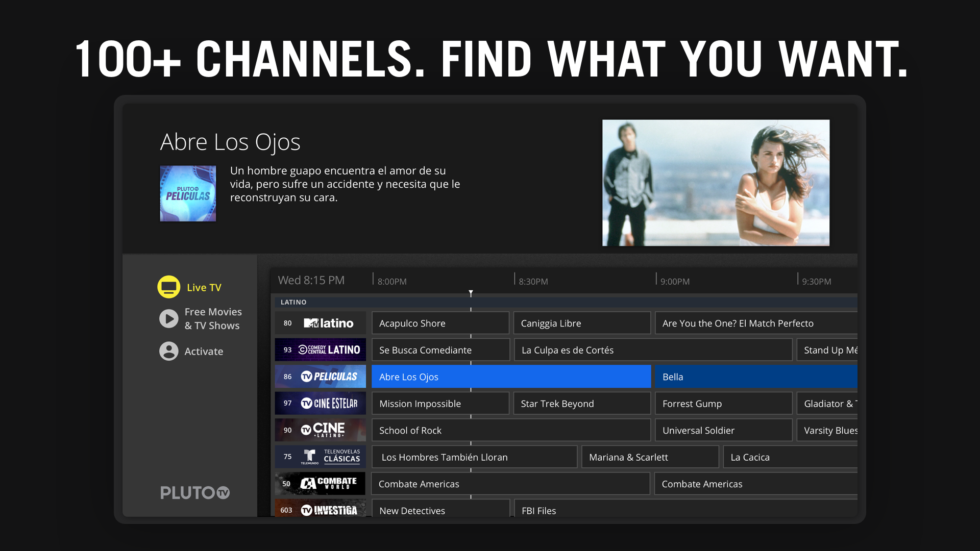Select Mariana & Scarlett program
Image resolution: width=980 pixels, height=551 pixels.
point(650,457)
